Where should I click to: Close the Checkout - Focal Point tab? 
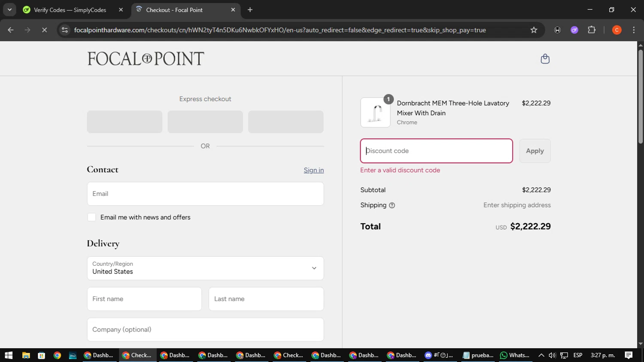point(233,10)
